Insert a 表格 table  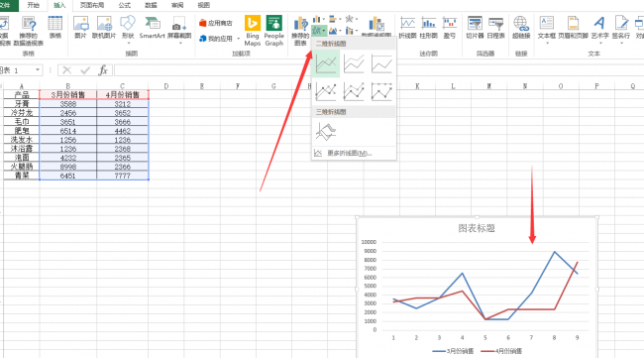click(x=55, y=27)
